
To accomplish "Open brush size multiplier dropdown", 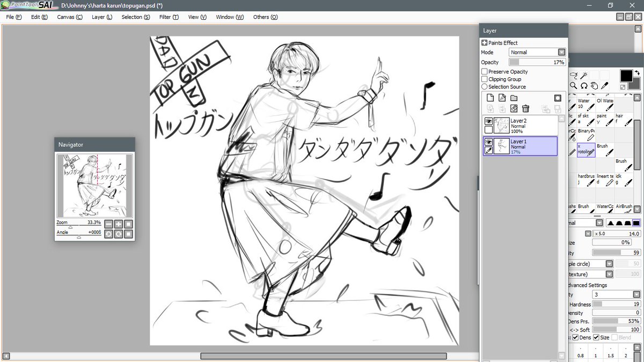I will [x=588, y=234].
